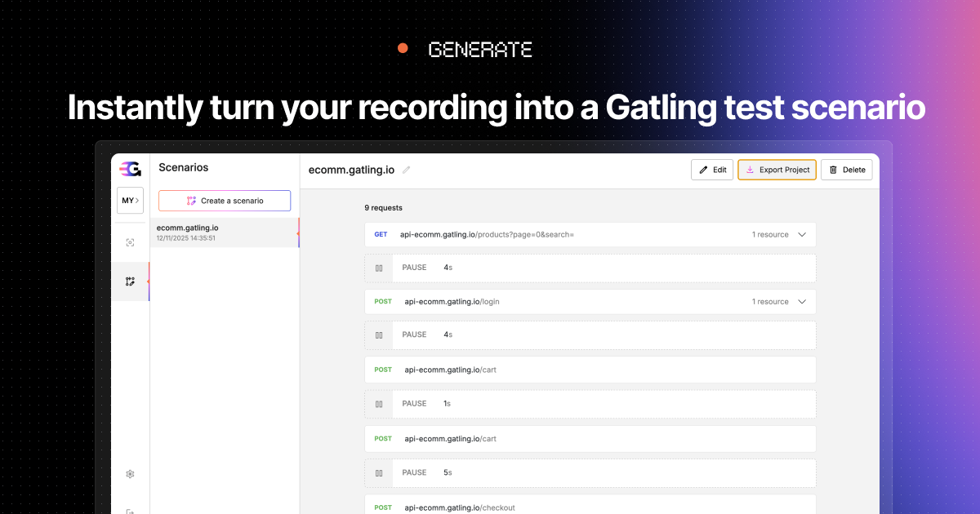Open the settings gear at sidebar bottom
Image resolution: width=980 pixels, height=514 pixels.
(130, 473)
